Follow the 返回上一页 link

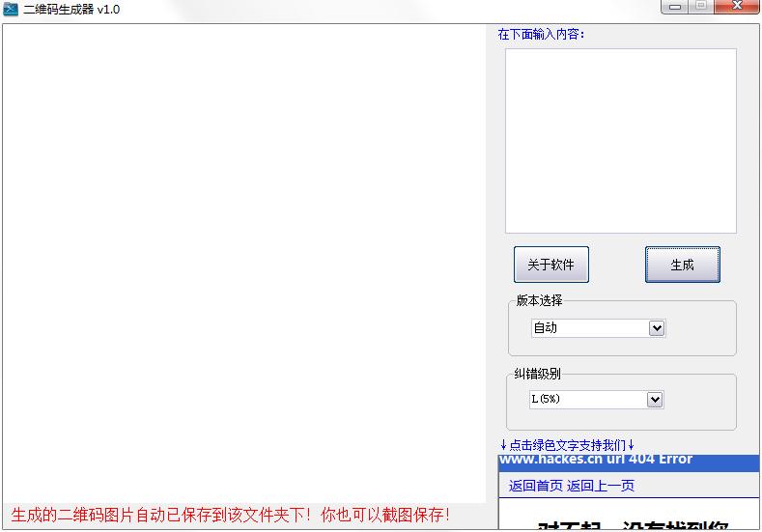(x=601, y=486)
